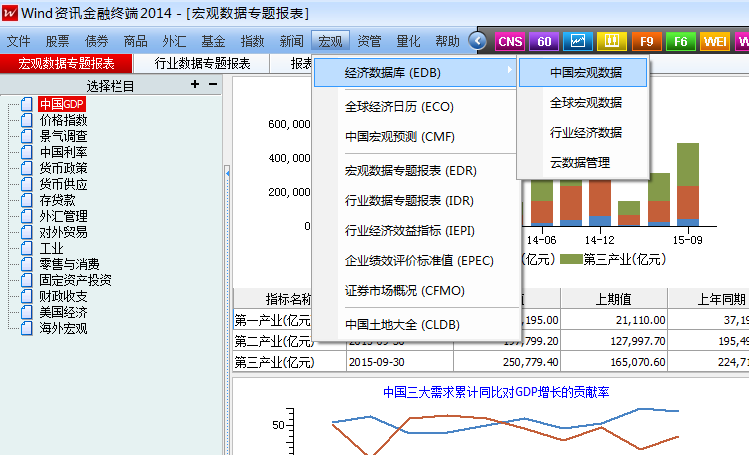Select 价格指数 in the tree
Image resolution: width=752 pixels, height=457 pixels.
63,120
